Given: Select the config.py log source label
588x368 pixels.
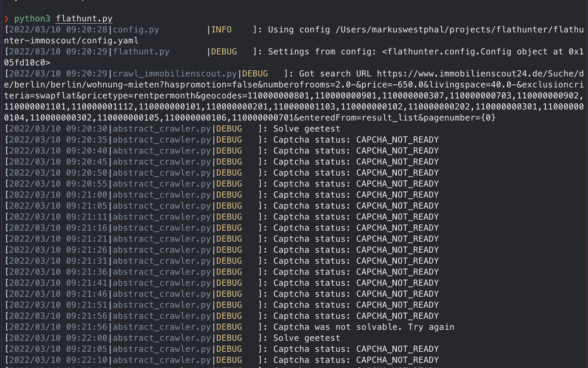Looking at the screenshot, I should pos(136,29).
